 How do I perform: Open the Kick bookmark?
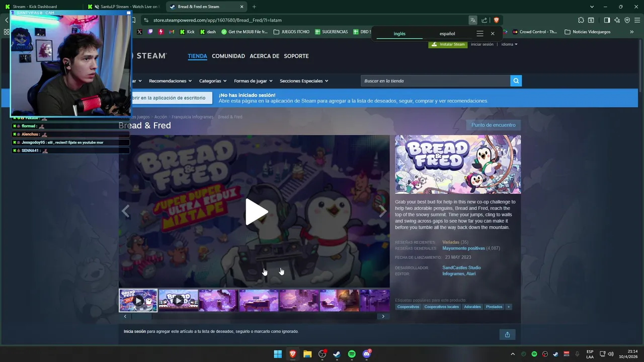[187, 32]
